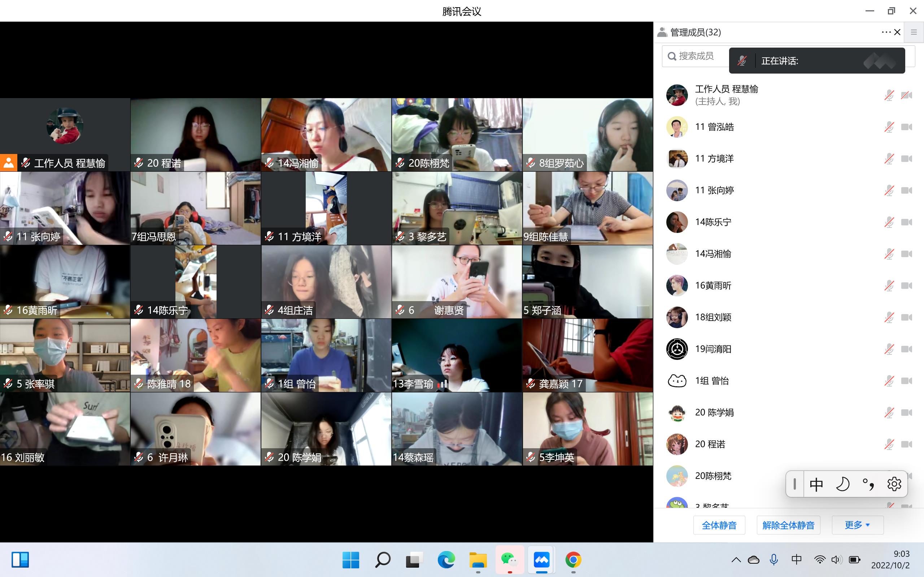Select member 16黄雨昕 in the list
Image resolution: width=924 pixels, height=577 pixels.
click(x=713, y=286)
